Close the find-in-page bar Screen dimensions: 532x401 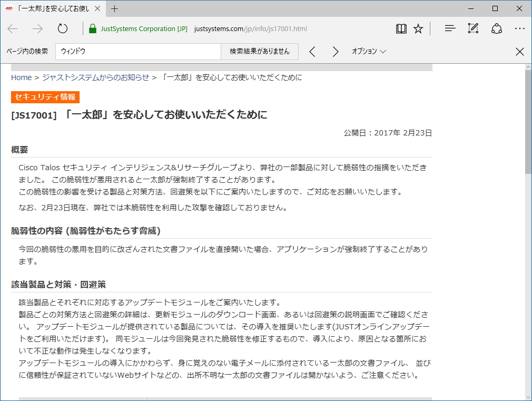click(x=520, y=52)
